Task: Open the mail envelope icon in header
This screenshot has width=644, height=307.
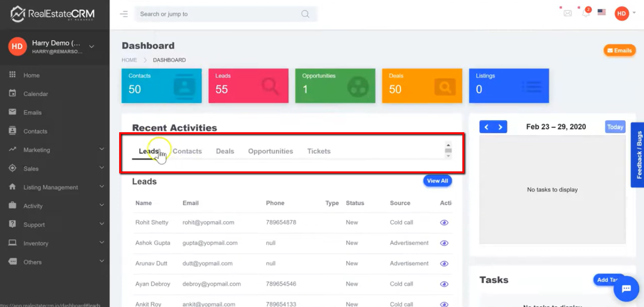Action: click(567, 13)
